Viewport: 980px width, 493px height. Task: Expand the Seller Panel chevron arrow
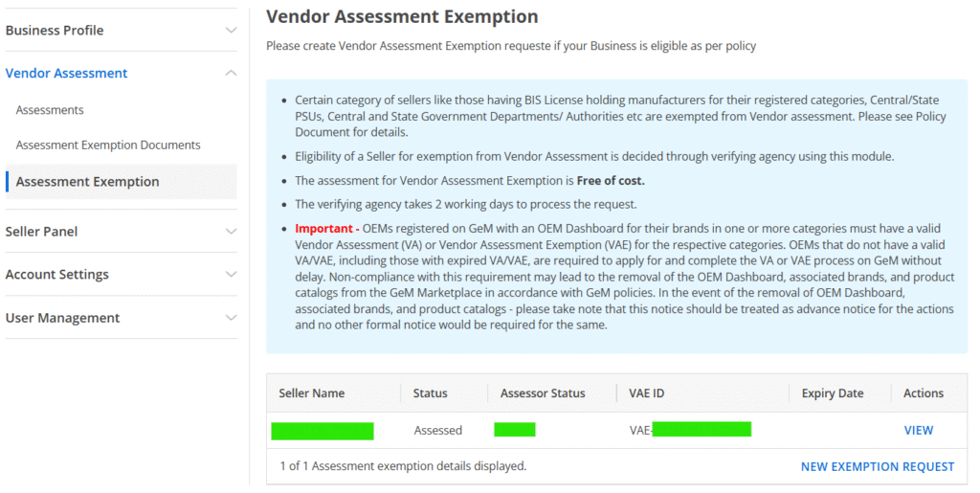pos(230,232)
